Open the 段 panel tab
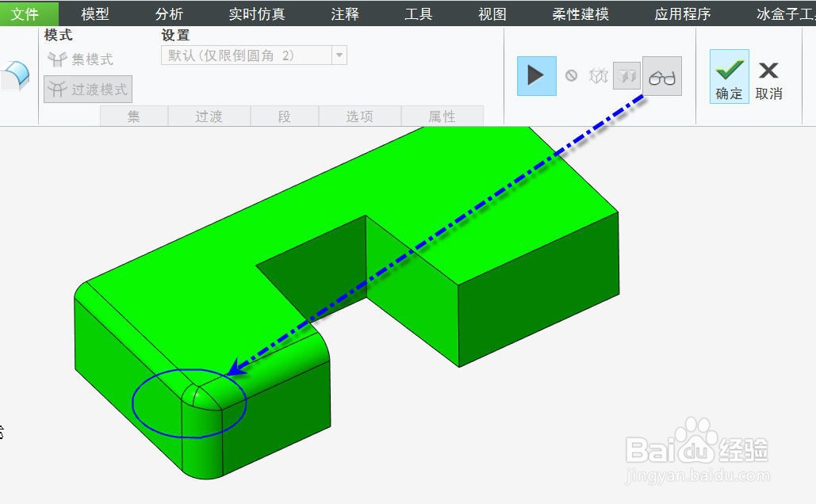 [x=284, y=116]
